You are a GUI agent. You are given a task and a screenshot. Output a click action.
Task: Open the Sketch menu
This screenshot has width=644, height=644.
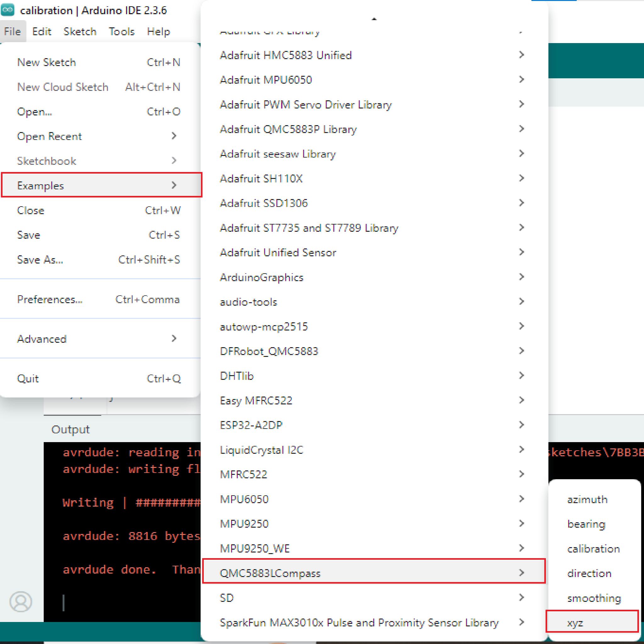tap(80, 32)
